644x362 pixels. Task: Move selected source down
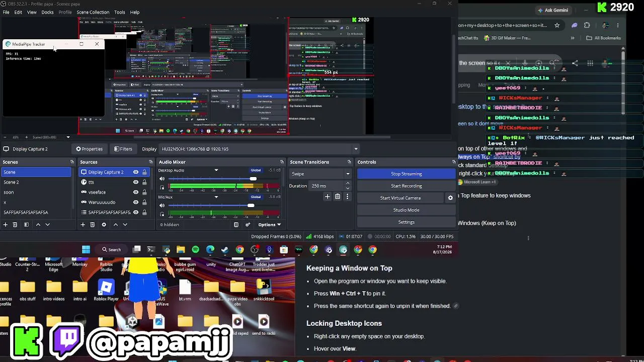pyautogui.click(x=125, y=225)
